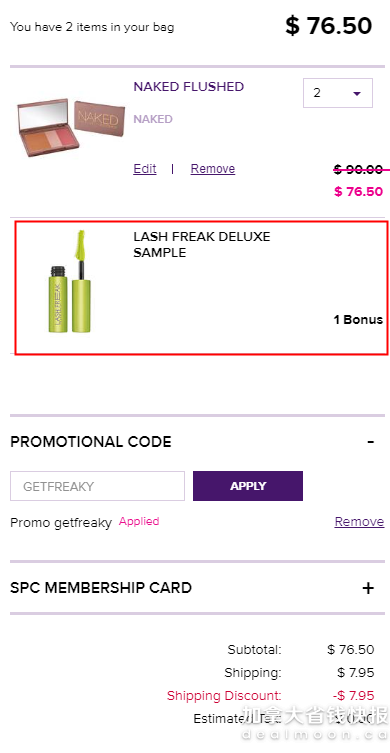Click the minus icon beside Promotional Code
This screenshot has width=390, height=753.
pos(370,442)
